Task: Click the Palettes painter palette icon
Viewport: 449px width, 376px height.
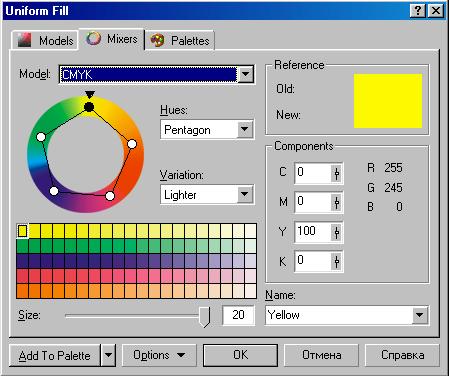Action: click(157, 40)
